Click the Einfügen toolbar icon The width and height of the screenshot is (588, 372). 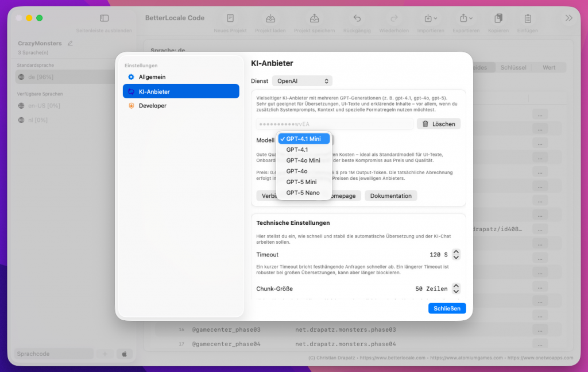527,18
